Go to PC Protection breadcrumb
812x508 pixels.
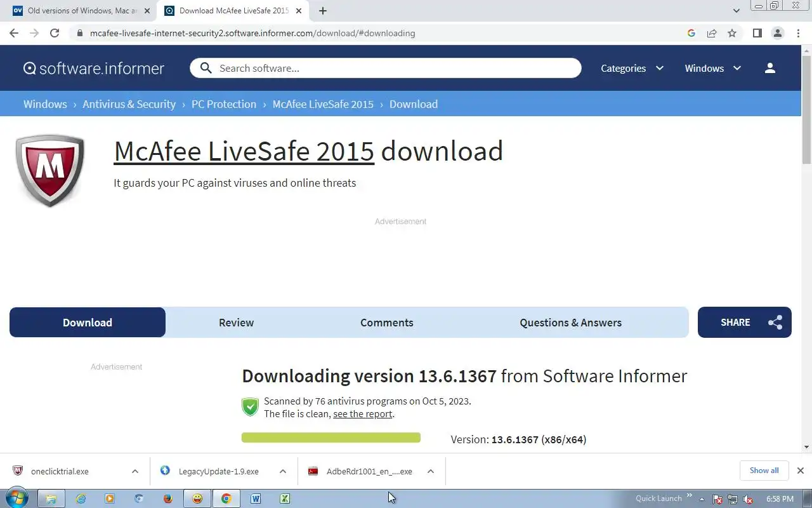click(x=224, y=104)
